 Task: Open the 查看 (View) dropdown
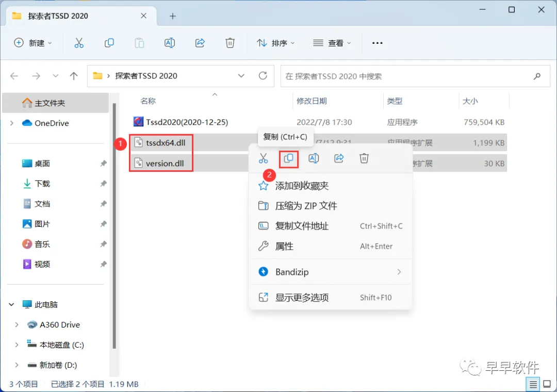[x=332, y=43]
